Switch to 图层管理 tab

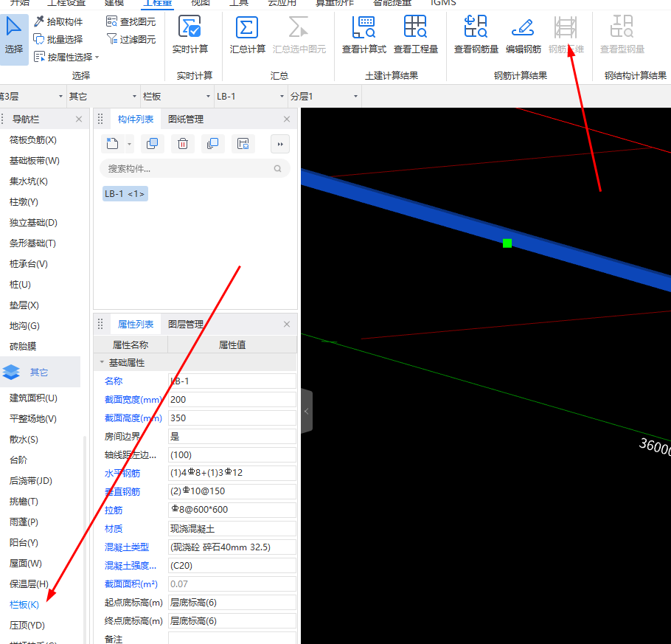tap(186, 324)
